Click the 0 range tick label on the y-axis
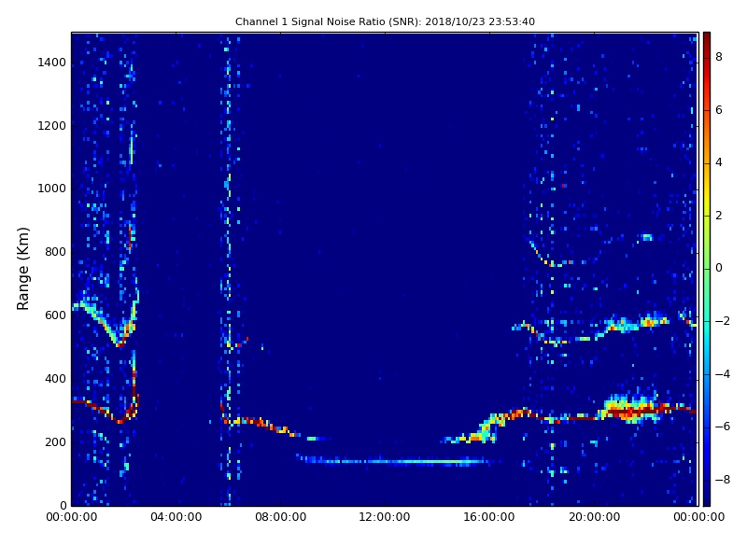The image size is (747, 560). tap(63, 505)
